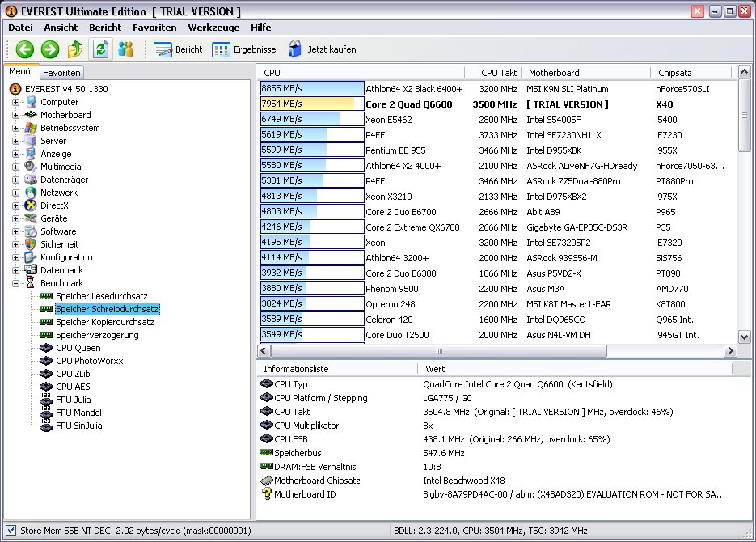Click the results list scroll-down arrow
This screenshot has height=542, width=756.
745,337
